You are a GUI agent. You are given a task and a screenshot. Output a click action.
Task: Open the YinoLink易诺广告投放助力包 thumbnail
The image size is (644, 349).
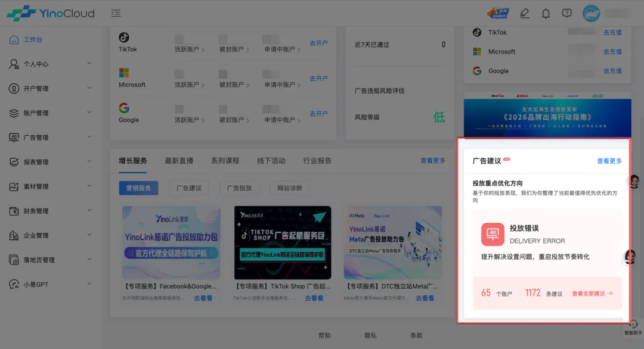pos(171,243)
